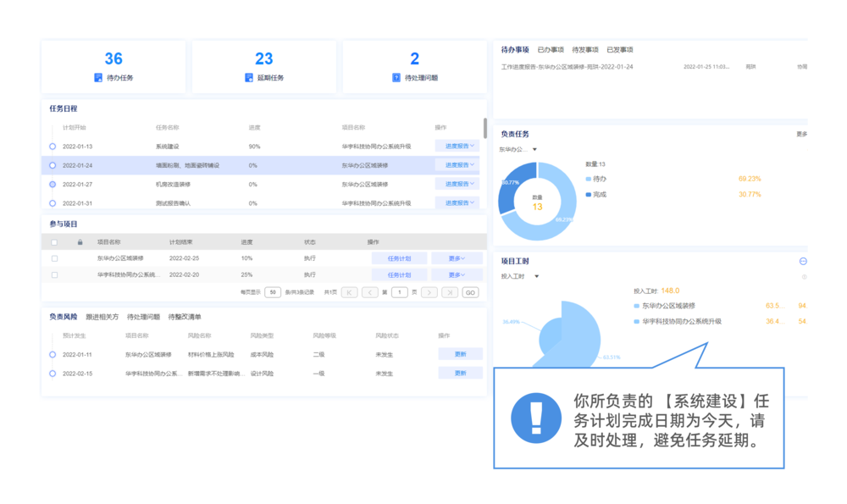Open the 投入工时 dropdown in 项目工时
Screen dimensions: 847x504
click(520, 276)
